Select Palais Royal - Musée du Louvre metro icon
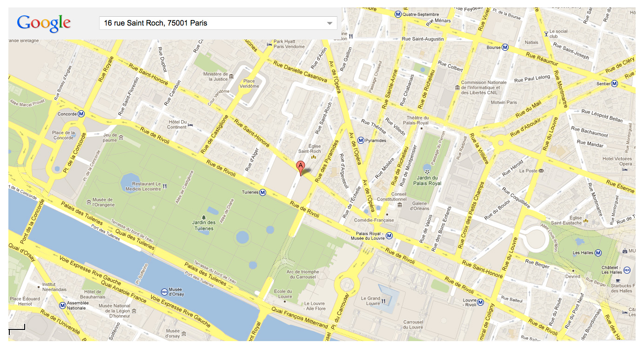This screenshot has height=349, width=644. click(389, 236)
